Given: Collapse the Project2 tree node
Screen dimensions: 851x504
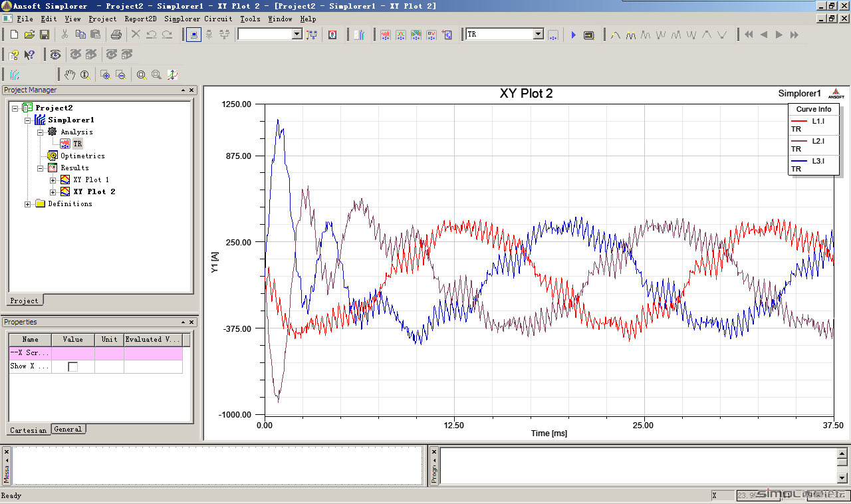Looking at the screenshot, I should click(x=15, y=108).
